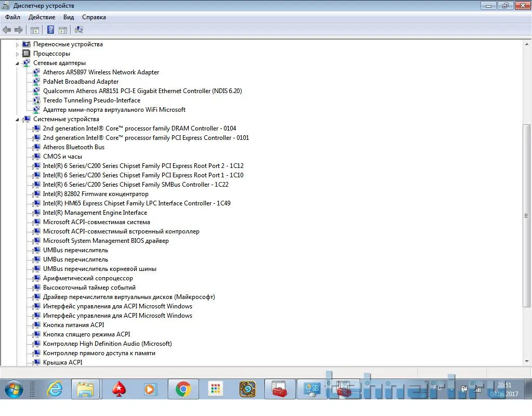Click the Back arrow toolbar icon
The height and width of the screenshot is (416, 532).
pos(6,30)
